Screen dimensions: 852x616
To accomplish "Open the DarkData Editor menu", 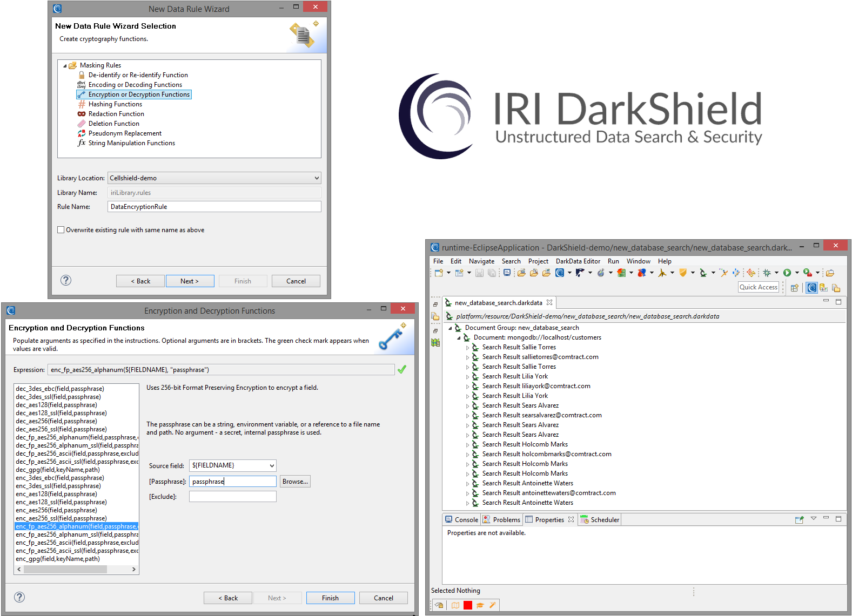I will click(578, 261).
